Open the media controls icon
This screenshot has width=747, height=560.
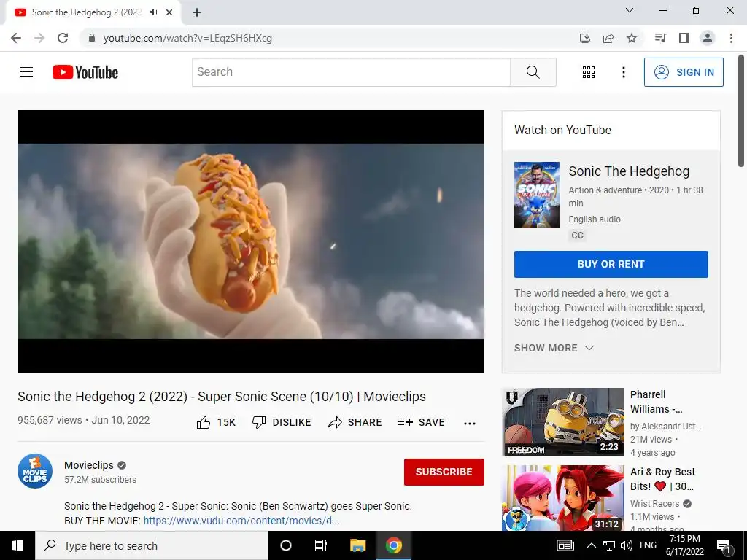[660, 38]
